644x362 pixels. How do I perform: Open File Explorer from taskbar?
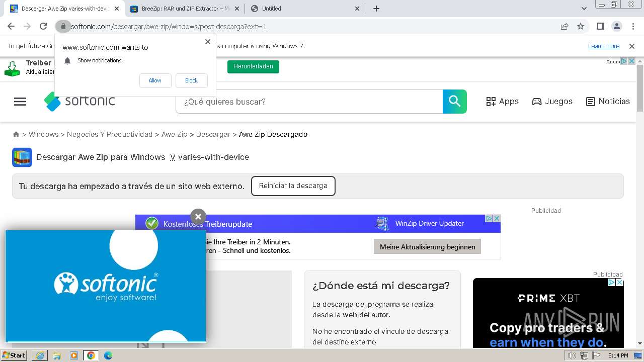pyautogui.click(x=57, y=355)
